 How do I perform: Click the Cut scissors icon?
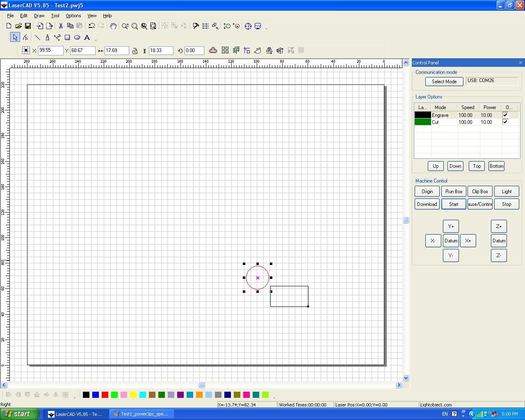[x=61, y=26]
